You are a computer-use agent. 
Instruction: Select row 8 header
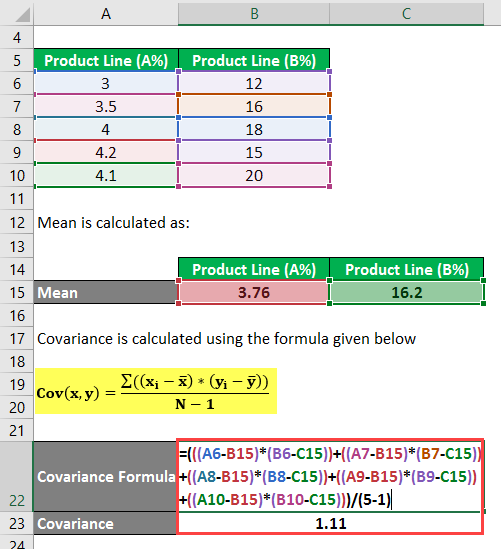pos(16,130)
